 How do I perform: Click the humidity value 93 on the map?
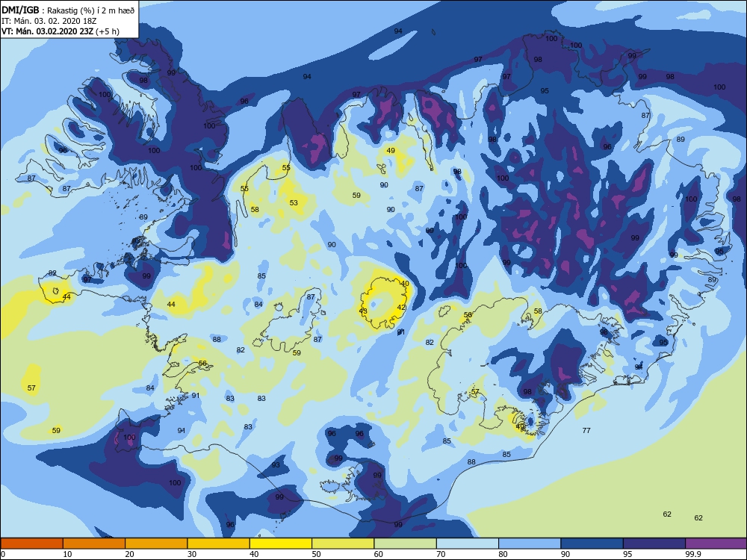(276, 464)
